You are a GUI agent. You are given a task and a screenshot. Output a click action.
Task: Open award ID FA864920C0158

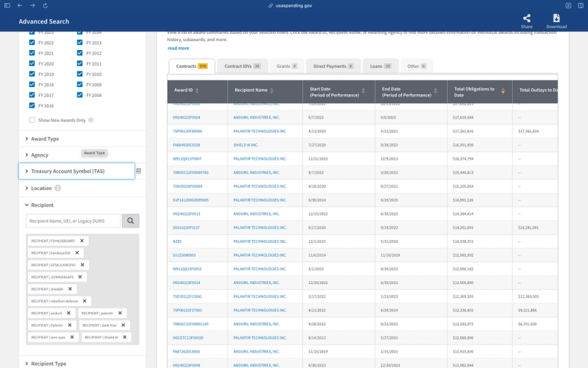tap(187, 145)
